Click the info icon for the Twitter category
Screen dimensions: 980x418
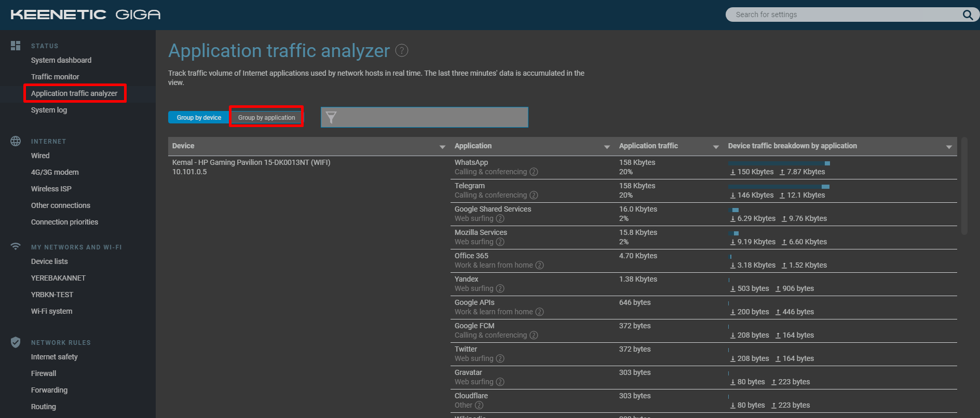tap(500, 358)
